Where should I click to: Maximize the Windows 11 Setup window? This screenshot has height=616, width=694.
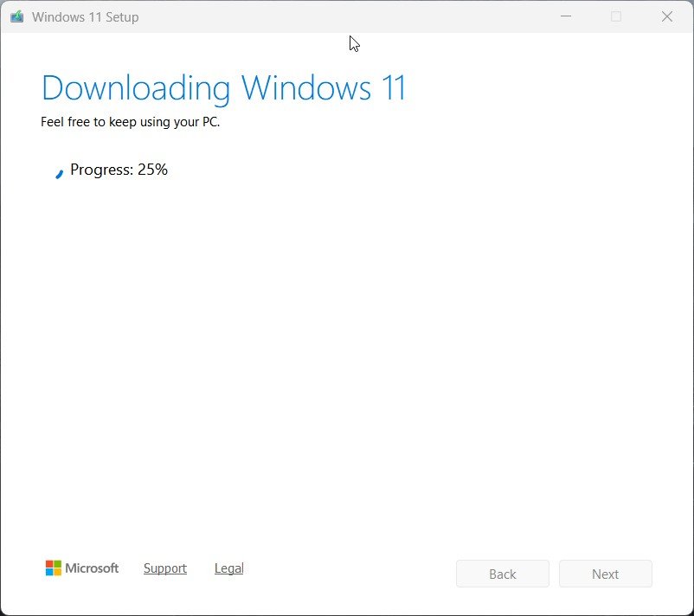616,16
